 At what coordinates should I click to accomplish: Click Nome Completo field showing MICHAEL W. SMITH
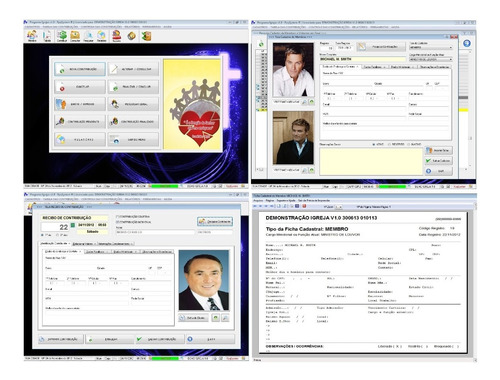[362, 59]
